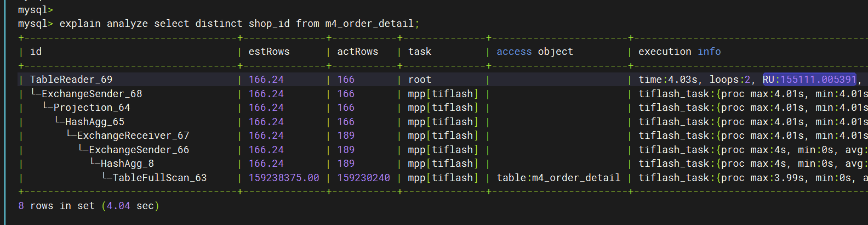Click the actRows value 159230240
Viewport: 868px width, 225px height.
click(363, 178)
